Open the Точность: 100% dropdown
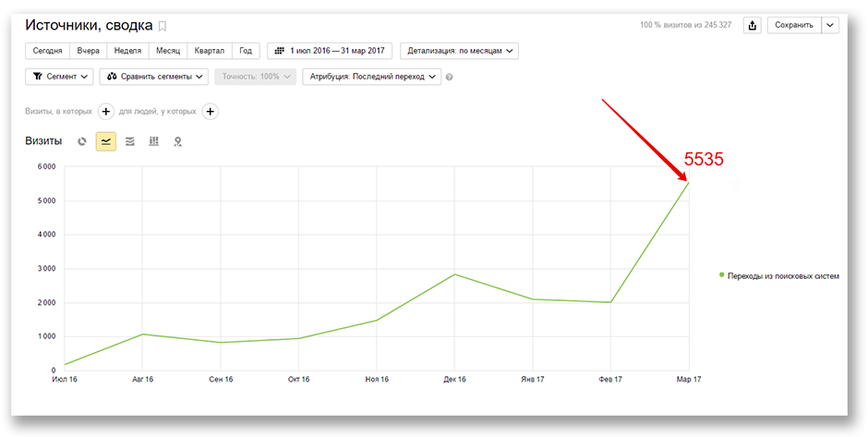The height and width of the screenshot is (437, 868). [x=256, y=77]
